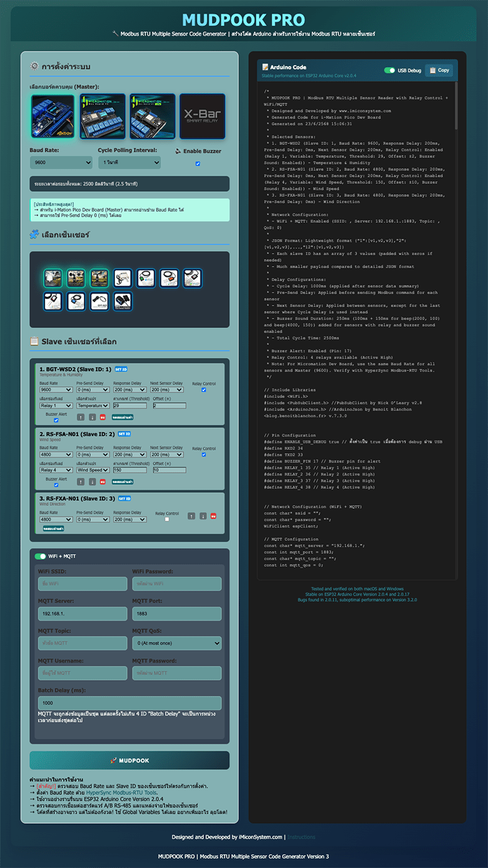Toggle Buzzer Alert for BGT-WSD2
Viewport: 488px width, 868px height.
(56, 420)
